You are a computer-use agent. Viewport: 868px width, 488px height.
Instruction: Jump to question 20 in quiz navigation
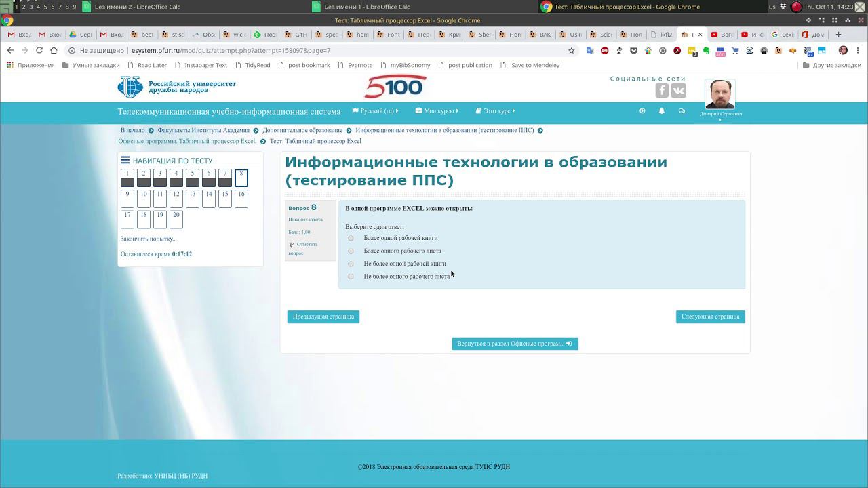coord(176,219)
